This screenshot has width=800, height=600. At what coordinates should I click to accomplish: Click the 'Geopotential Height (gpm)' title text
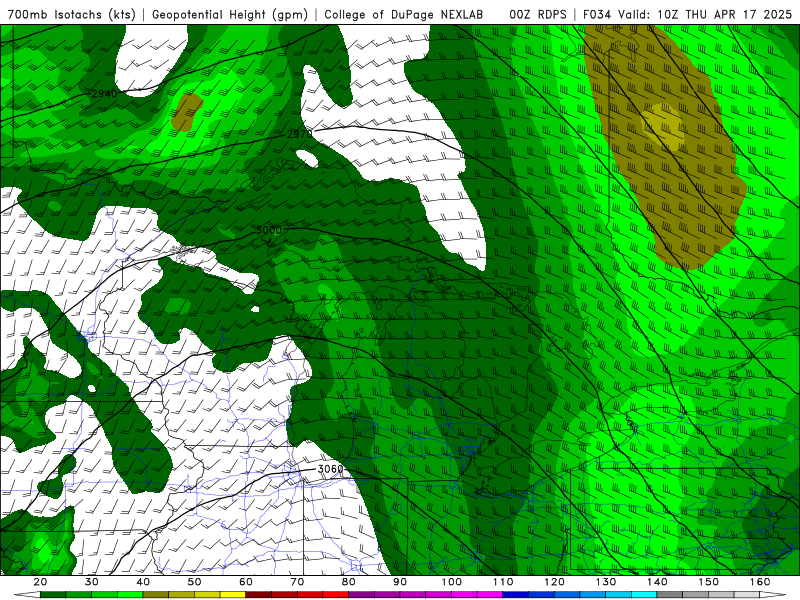pos(230,14)
